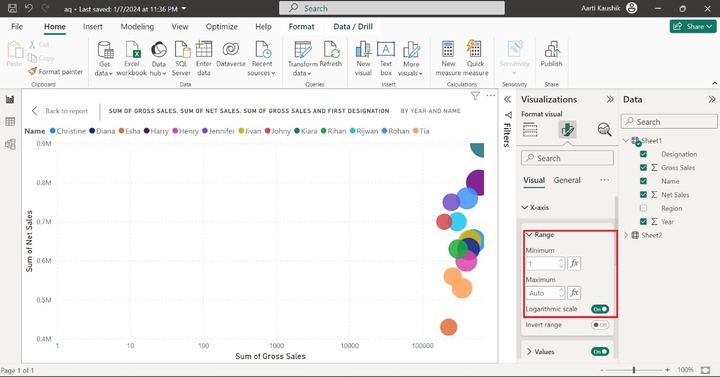
Task: Click the Share button
Action: point(693,27)
